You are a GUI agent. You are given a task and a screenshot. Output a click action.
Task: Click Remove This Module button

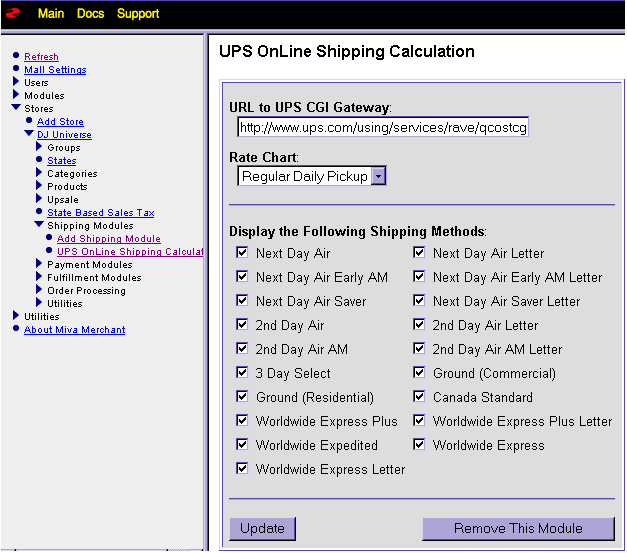(518, 529)
